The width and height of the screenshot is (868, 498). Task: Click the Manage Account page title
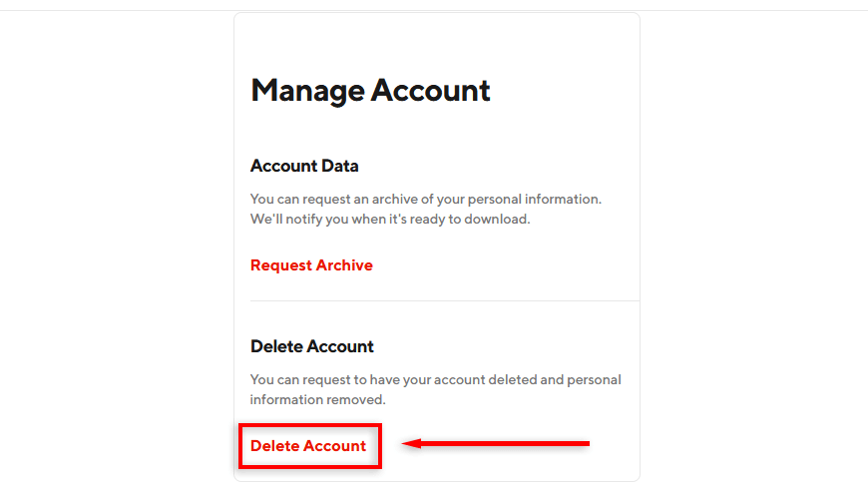(370, 91)
